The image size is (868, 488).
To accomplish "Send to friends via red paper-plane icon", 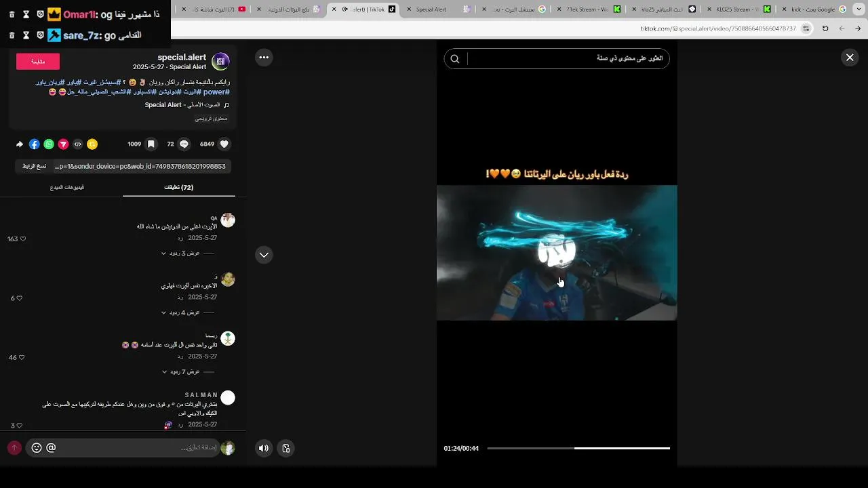I will (x=63, y=144).
